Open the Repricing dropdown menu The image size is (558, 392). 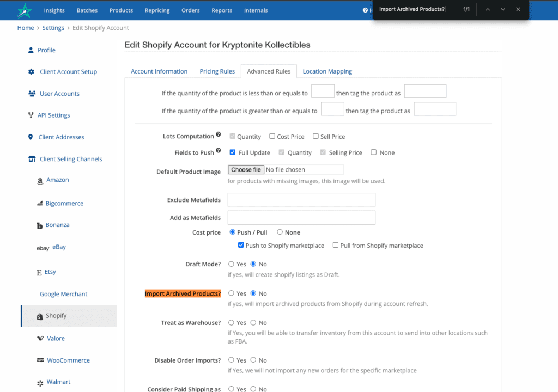pyautogui.click(x=157, y=10)
